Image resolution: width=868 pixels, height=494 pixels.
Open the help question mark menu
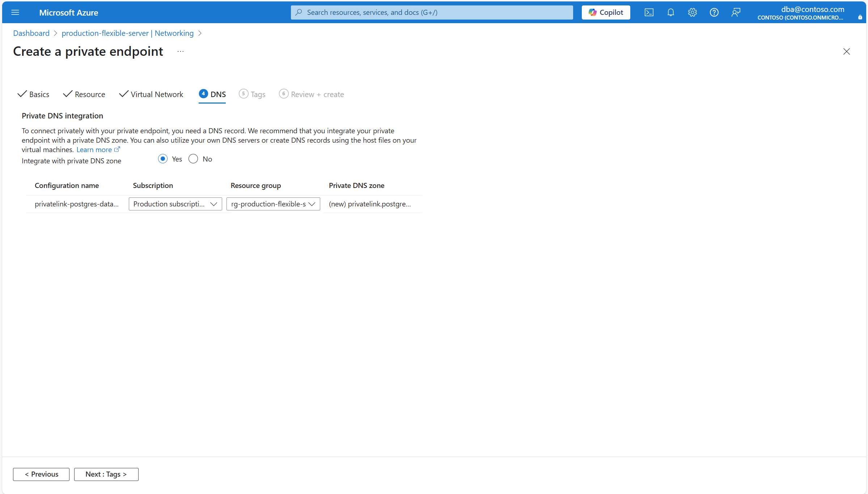(714, 12)
